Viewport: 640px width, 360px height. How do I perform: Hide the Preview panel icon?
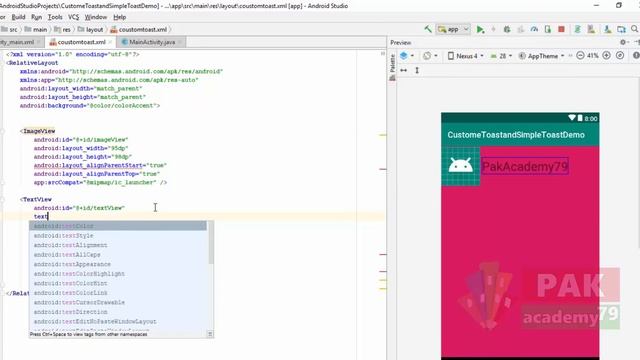tap(637, 42)
